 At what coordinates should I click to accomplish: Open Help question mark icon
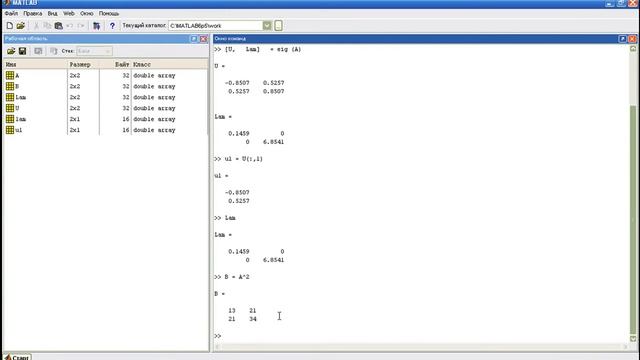(x=112, y=26)
